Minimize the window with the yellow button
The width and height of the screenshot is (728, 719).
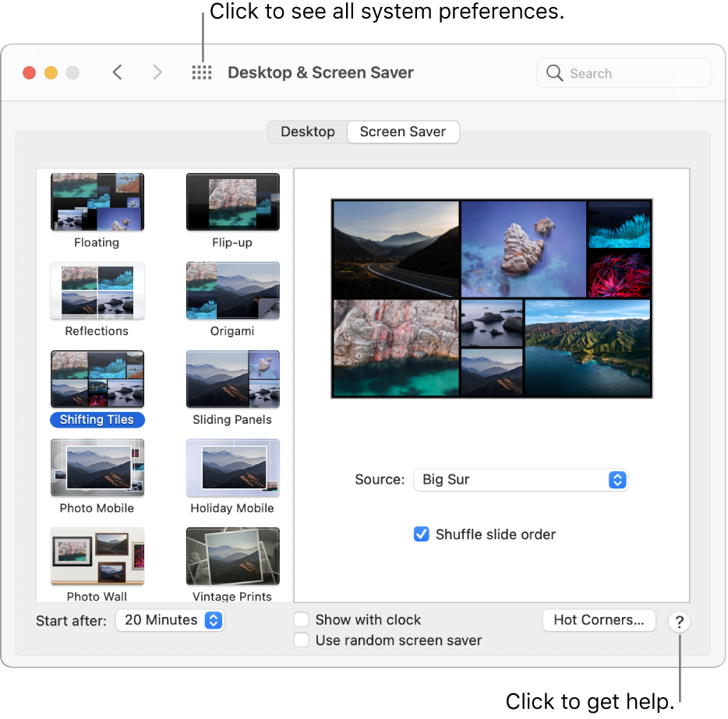point(51,72)
